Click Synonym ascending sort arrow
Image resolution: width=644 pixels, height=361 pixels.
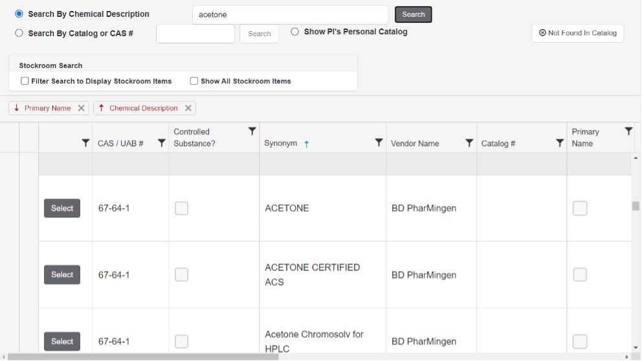point(307,144)
